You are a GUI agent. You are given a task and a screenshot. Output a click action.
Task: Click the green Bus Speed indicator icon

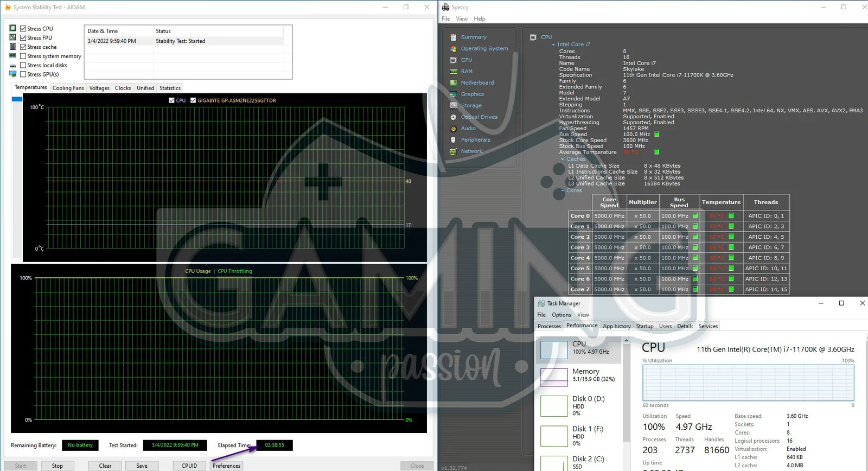pyautogui.click(x=656, y=134)
